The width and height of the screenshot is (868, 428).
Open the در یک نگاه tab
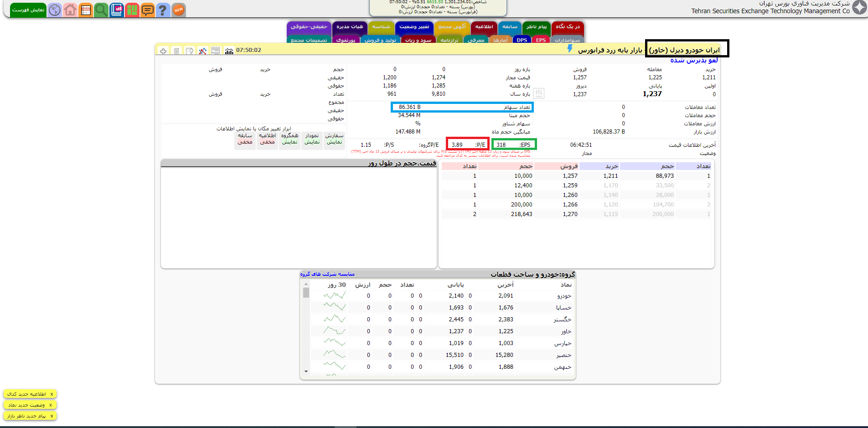(568, 27)
